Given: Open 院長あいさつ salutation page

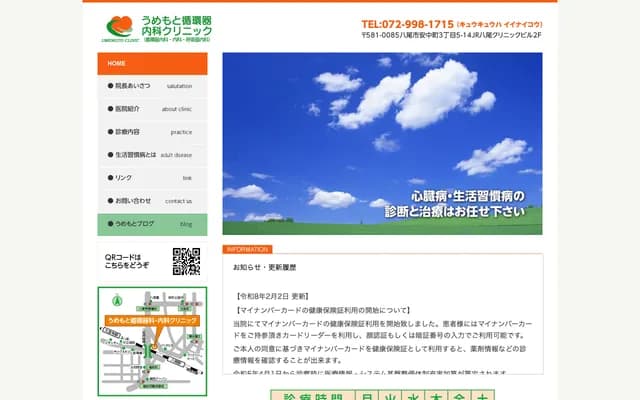Looking at the screenshot, I should pyautogui.click(x=152, y=86).
